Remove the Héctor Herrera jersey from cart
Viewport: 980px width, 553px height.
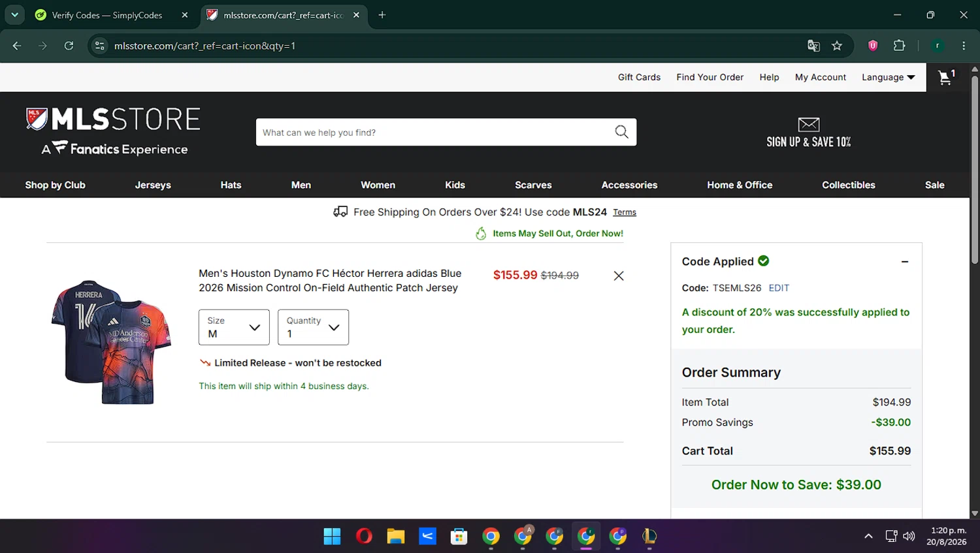pos(619,276)
